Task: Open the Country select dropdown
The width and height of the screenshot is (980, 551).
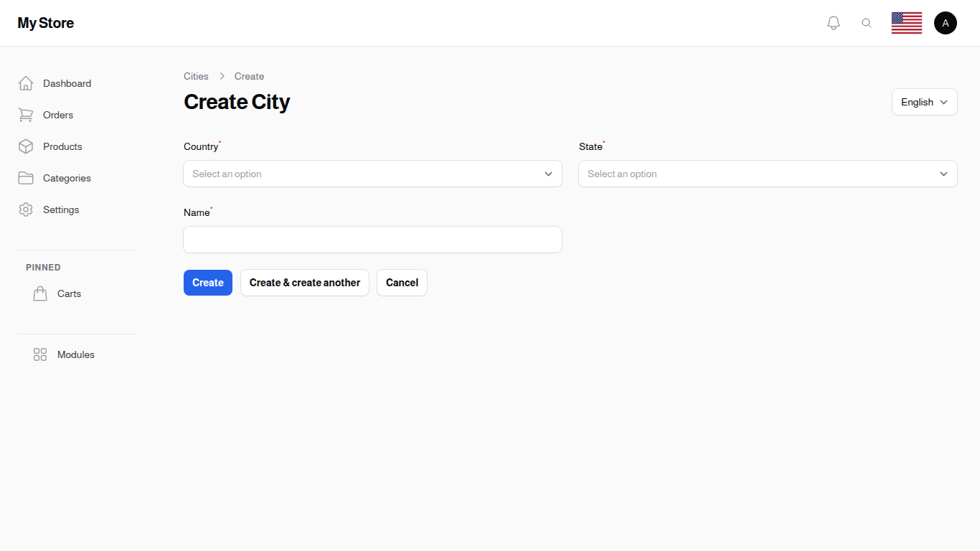Action: (372, 174)
